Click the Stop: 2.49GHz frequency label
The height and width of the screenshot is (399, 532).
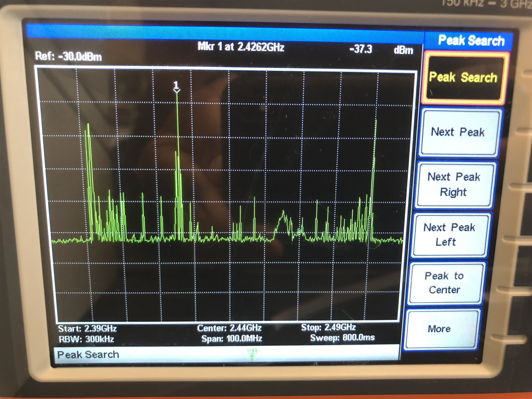tap(328, 327)
